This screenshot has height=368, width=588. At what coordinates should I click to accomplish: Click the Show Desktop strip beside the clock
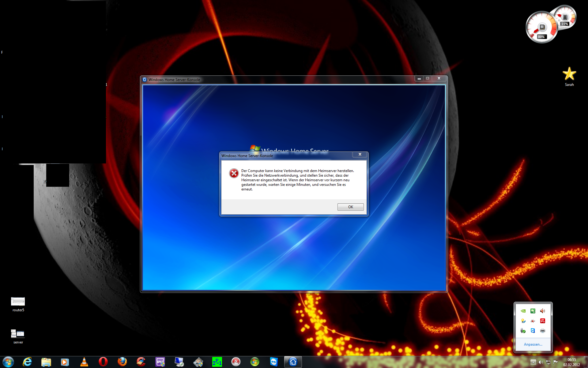[586, 362]
